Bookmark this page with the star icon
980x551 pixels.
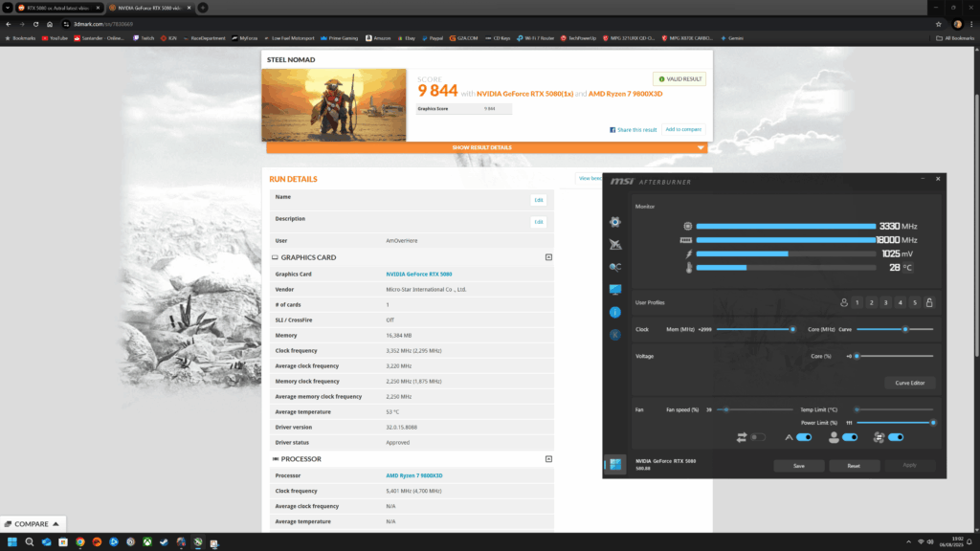938,24
